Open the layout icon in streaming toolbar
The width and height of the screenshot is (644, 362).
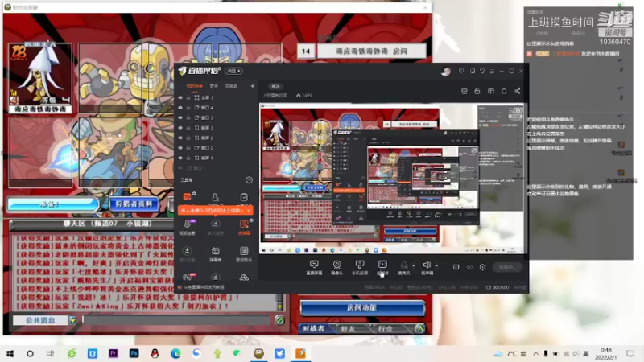(x=491, y=91)
